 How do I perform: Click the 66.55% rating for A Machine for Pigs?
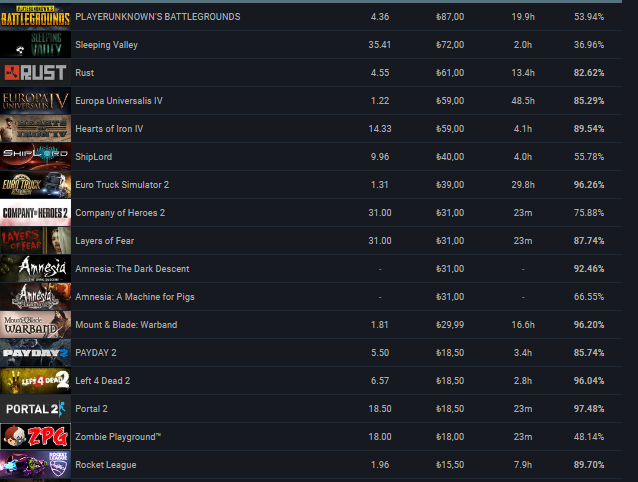click(x=589, y=297)
